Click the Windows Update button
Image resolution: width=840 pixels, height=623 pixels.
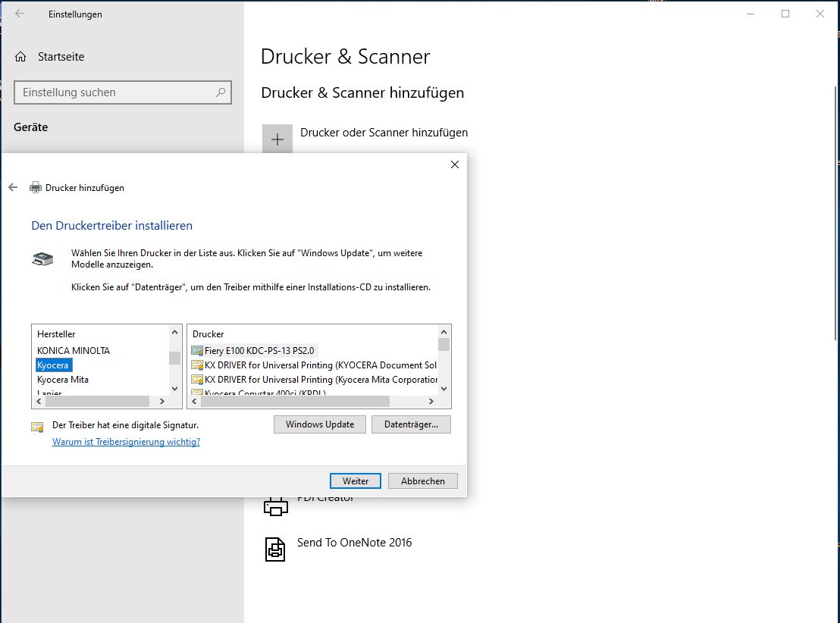(x=320, y=424)
